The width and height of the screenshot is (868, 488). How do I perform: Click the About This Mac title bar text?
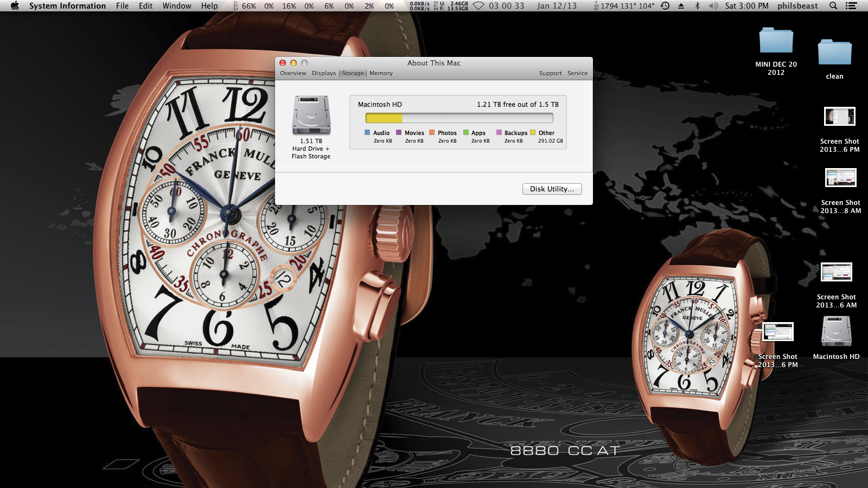click(434, 63)
